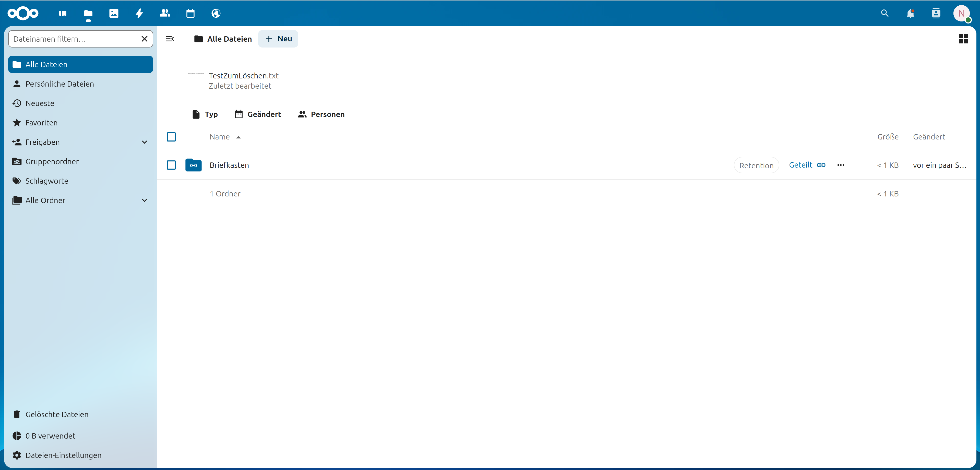Image resolution: width=980 pixels, height=470 pixels.
Task: Open the Briefkasten folder name
Action: click(x=229, y=165)
